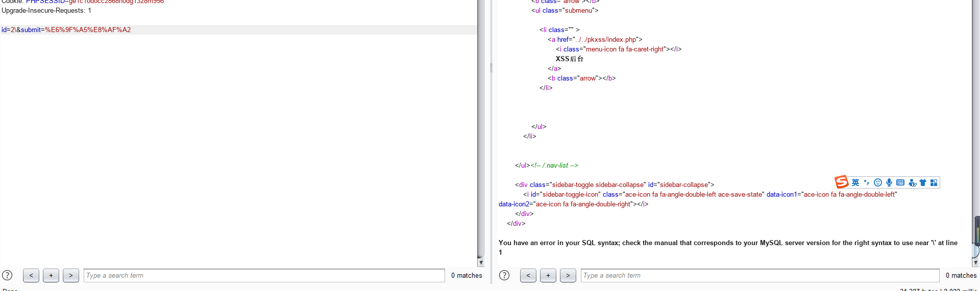Toggle Sogou punctuation mode icon
980x291 pixels.
pos(866,182)
